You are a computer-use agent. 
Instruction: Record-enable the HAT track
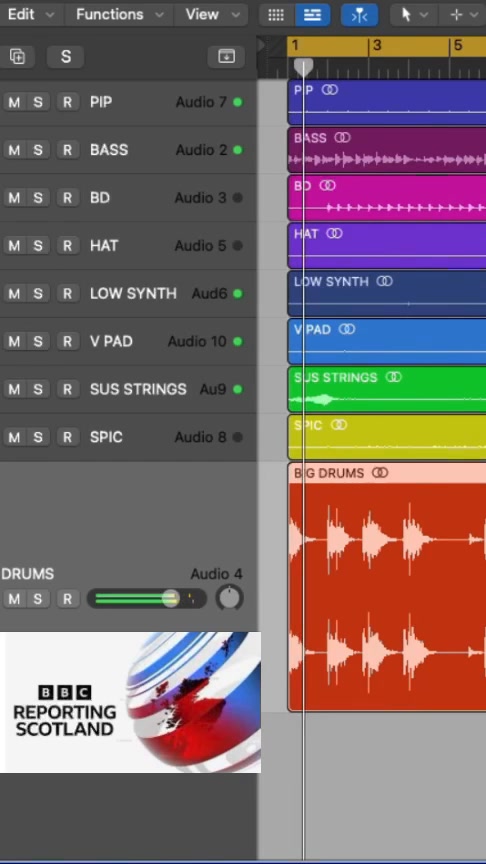pos(67,246)
